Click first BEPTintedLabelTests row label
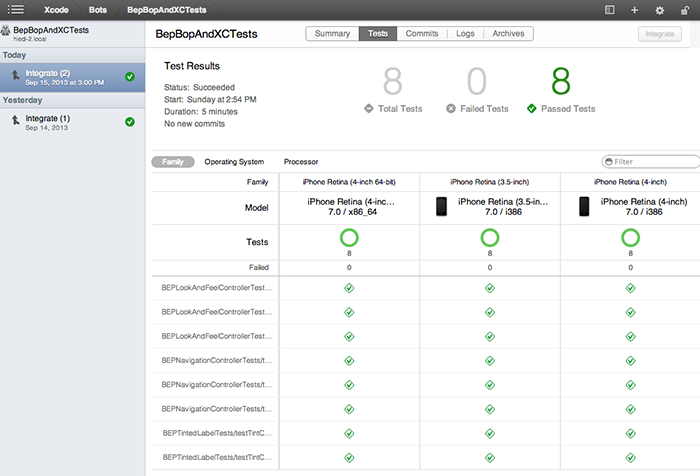The width and height of the screenshot is (700, 476). tap(217, 433)
